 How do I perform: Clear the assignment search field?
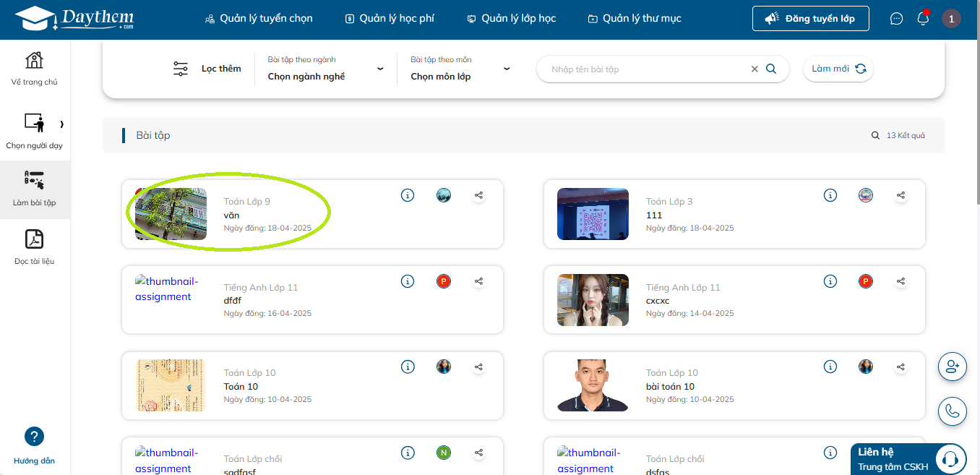tap(755, 69)
